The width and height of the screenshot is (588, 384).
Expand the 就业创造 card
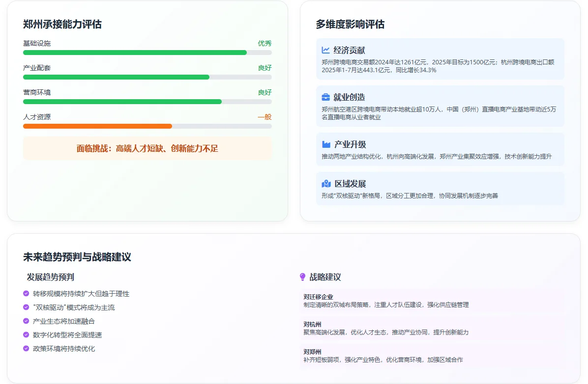pyautogui.click(x=440, y=107)
